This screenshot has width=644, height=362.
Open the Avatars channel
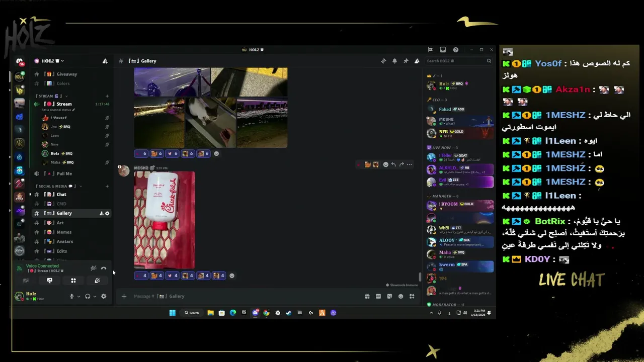pyautogui.click(x=71, y=241)
